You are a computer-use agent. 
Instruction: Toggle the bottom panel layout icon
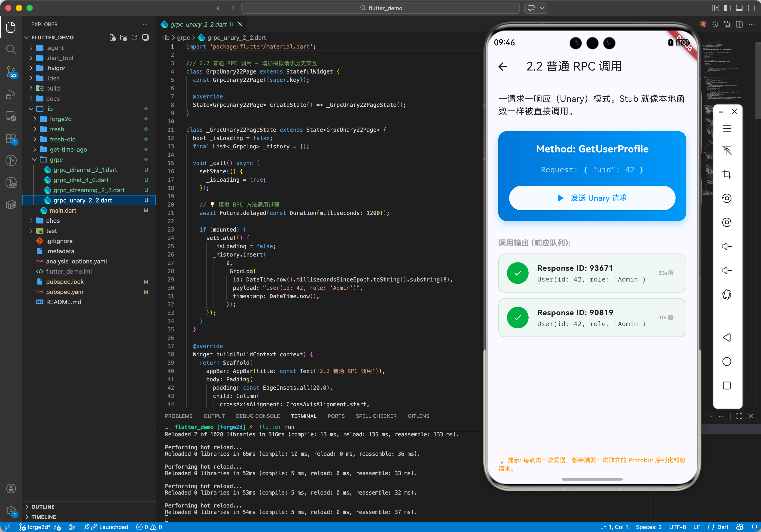point(739,8)
